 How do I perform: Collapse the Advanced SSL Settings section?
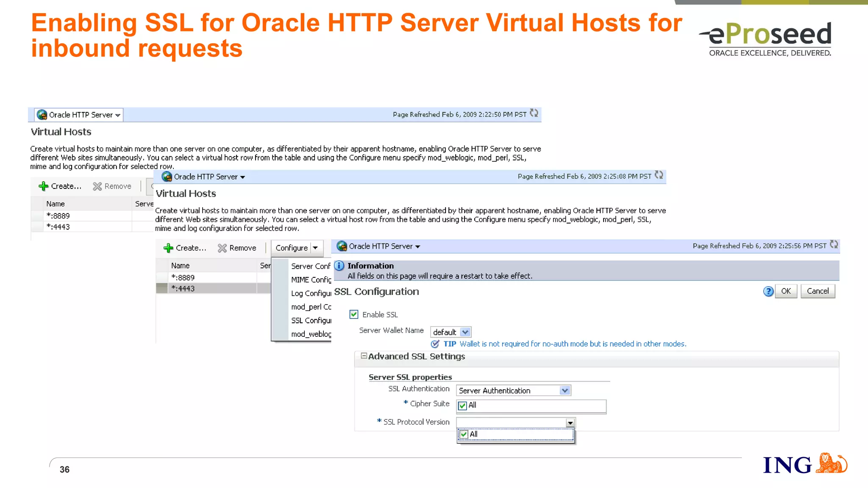364,356
